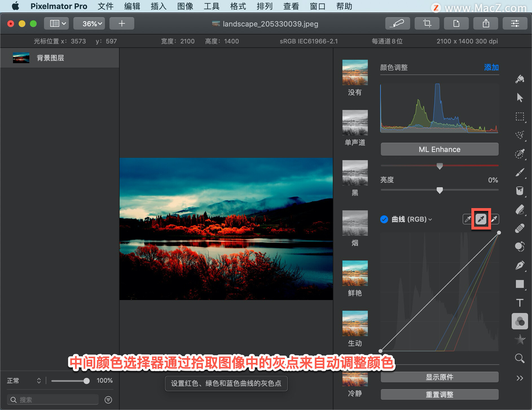Click the 重置调整 reset button

point(439,394)
